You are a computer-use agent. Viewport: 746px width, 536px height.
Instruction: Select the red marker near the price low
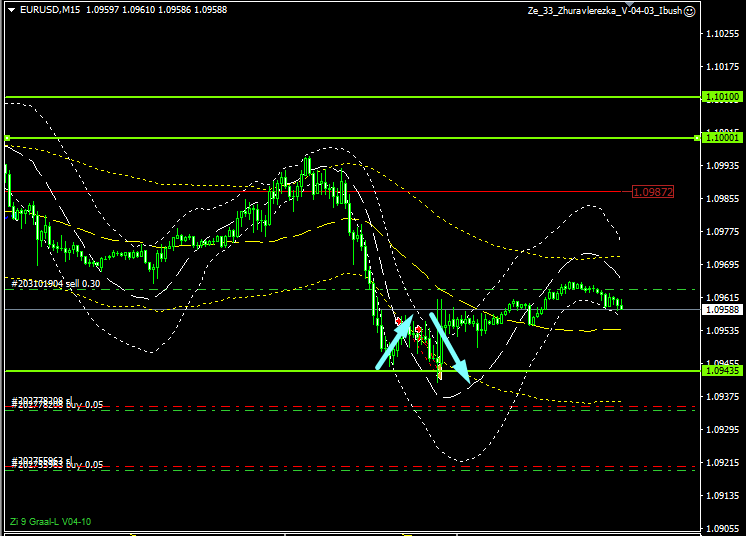[x=440, y=374]
